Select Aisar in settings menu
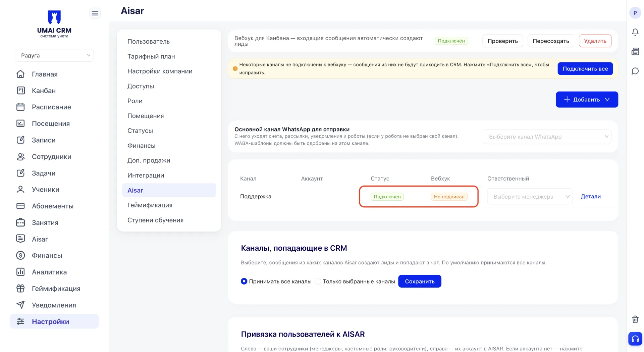This screenshot has height=352, width=644. pos(169,190)
